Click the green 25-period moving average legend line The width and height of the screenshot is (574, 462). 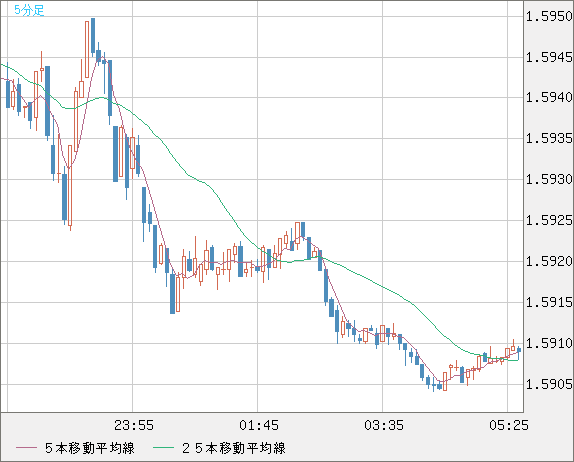pos(163,448)
